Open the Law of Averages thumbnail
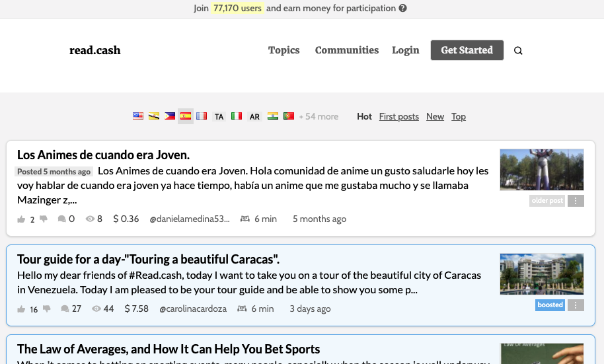 click(x=542, y=353)
